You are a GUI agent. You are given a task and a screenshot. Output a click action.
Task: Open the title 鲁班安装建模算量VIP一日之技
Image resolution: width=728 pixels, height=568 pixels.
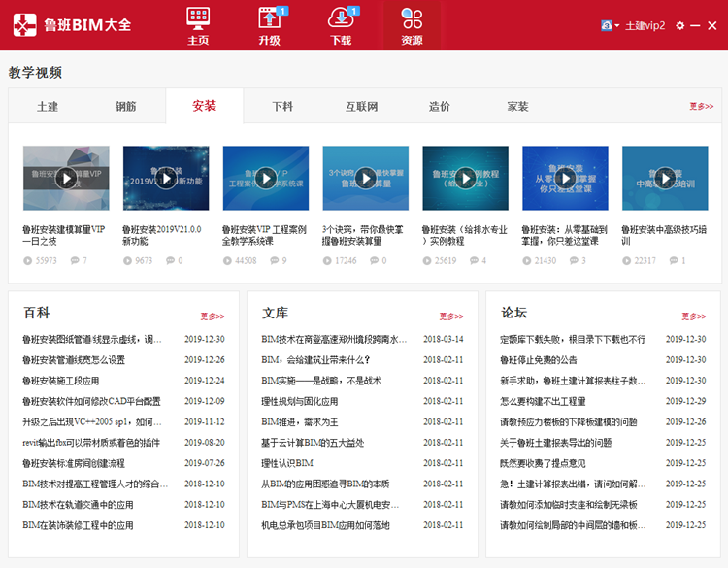click(64, 236)
